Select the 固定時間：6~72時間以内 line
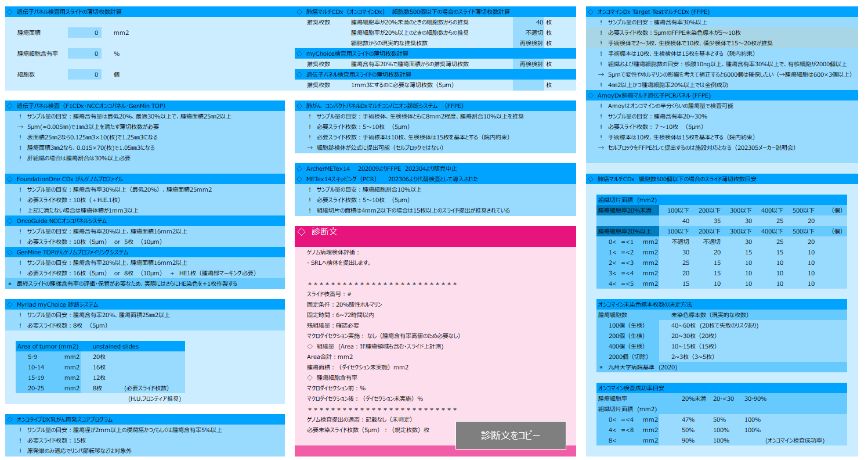 tap(341, 315)
